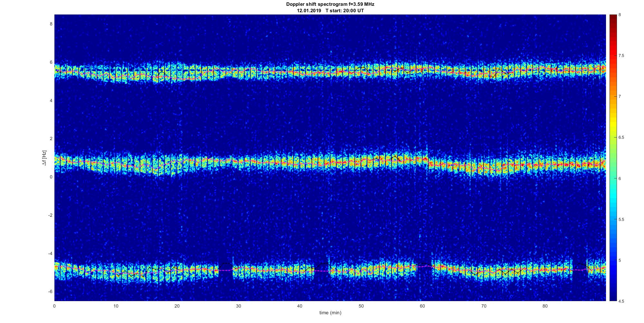
Task: Click x-axis tick label 70
Action: tap(484, 306)
